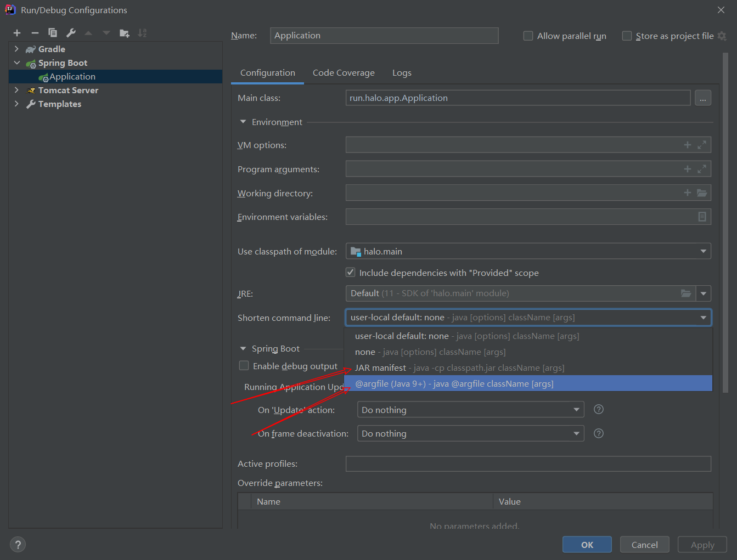Click plus icon in VM options field

pos(688,145)
